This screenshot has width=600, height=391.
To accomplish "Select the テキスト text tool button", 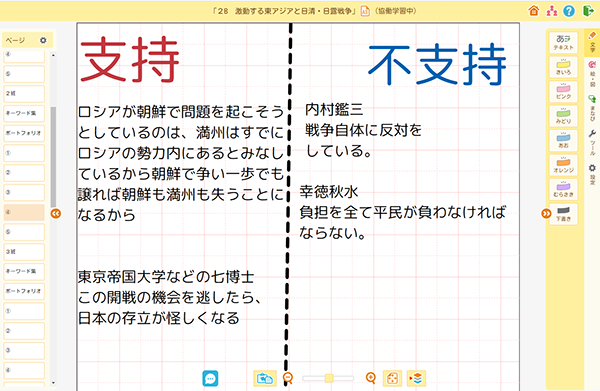I will point(563,43).
